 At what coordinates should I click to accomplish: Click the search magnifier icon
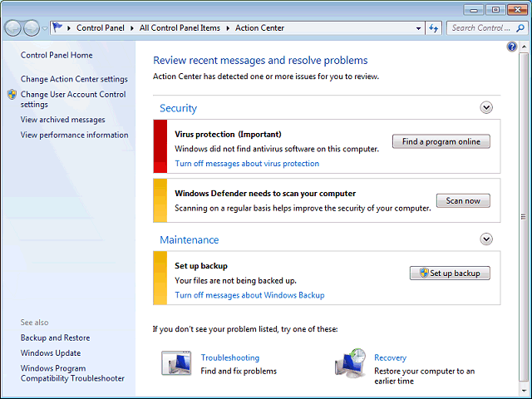[x=520, y=28]
